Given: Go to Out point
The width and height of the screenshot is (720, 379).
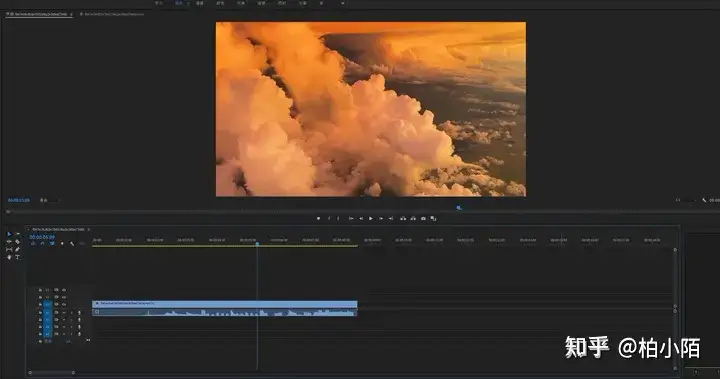Looking at the screenshot, I should coord(391,219).
